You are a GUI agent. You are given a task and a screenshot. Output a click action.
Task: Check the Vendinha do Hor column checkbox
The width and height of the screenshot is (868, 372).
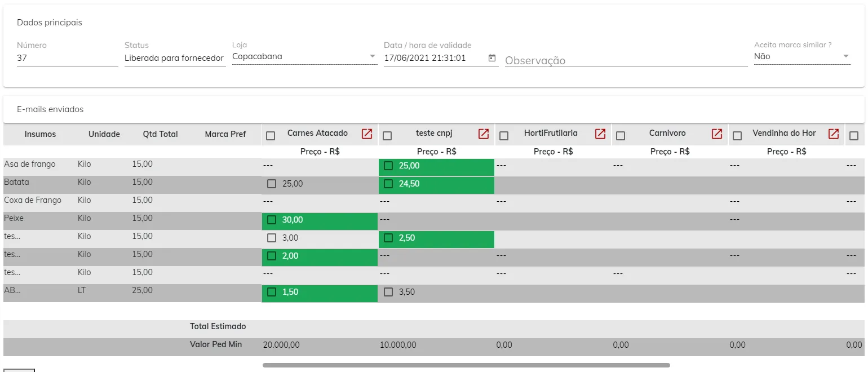pos(737,136)
